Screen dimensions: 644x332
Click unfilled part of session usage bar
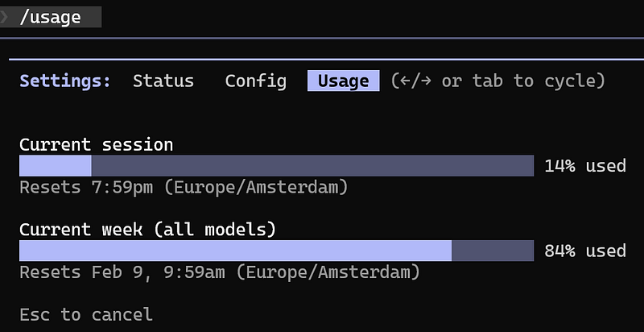(x=312, y=166)
